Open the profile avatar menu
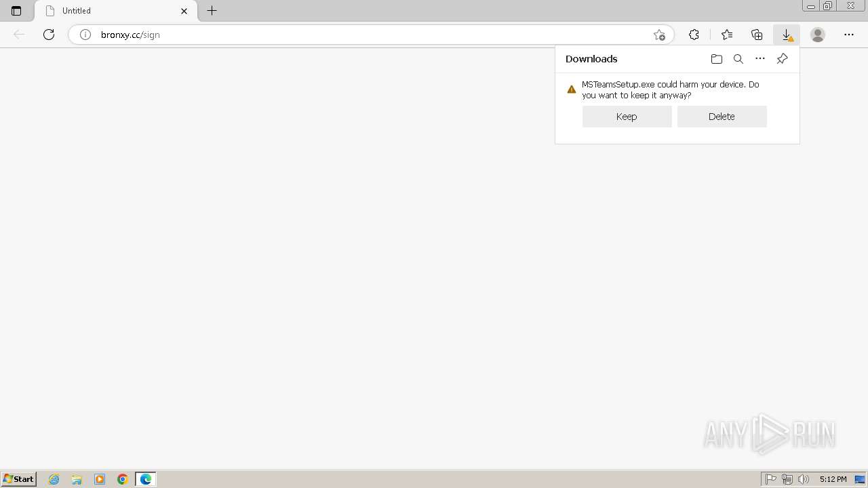 click(x=818, y=35)
